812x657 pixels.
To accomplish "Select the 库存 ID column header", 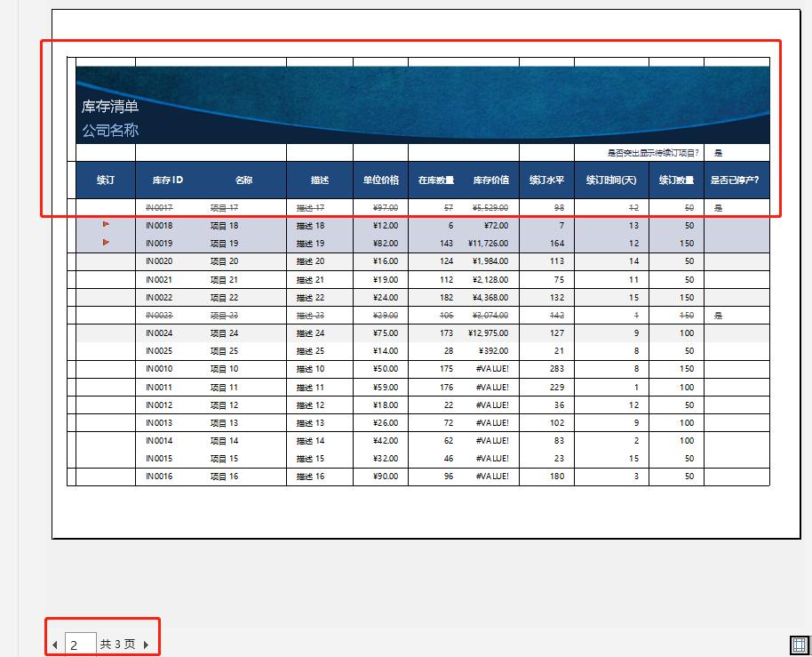I will 168,179.
